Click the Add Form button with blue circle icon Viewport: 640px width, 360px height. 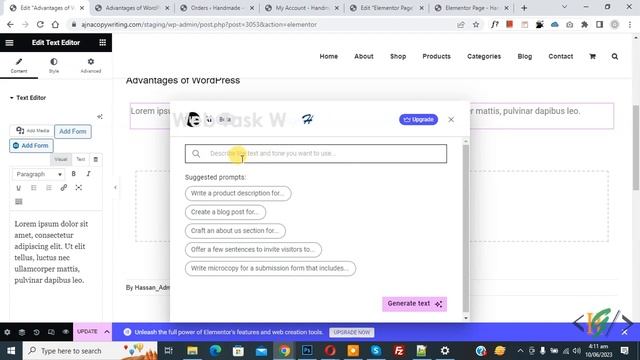click(31, 146)
